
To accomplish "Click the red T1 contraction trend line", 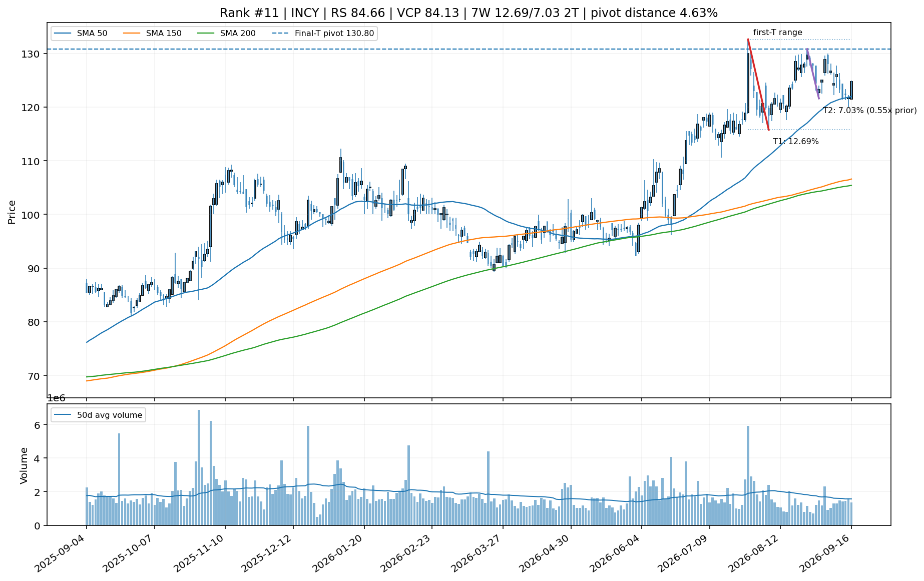I will click(758, 85).
